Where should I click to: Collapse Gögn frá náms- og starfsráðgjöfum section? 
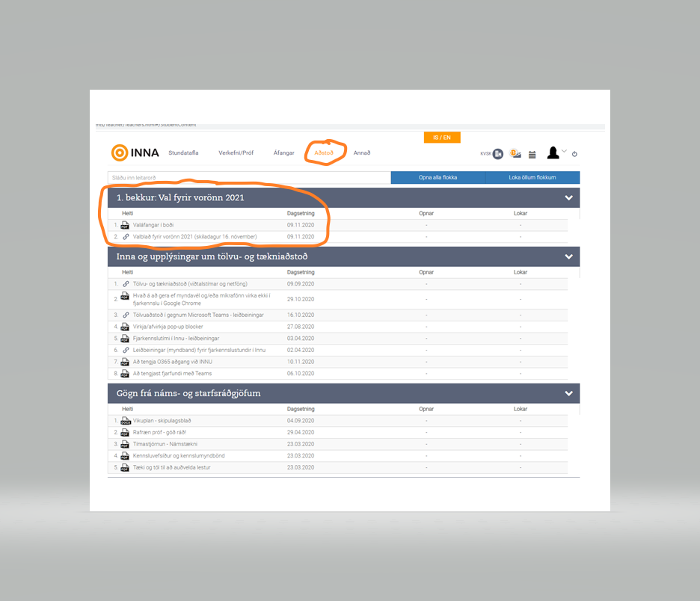click(x=568, y=393)
